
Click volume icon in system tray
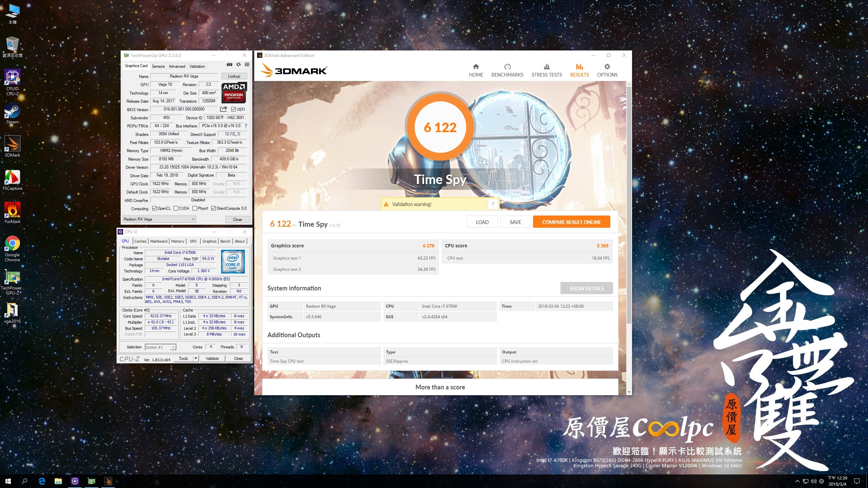coord(813,481)
